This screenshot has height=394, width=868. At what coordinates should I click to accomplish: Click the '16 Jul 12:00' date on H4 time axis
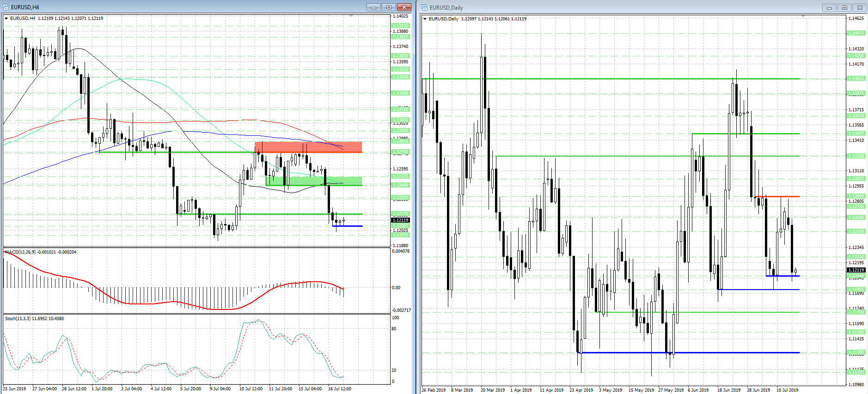340,389
